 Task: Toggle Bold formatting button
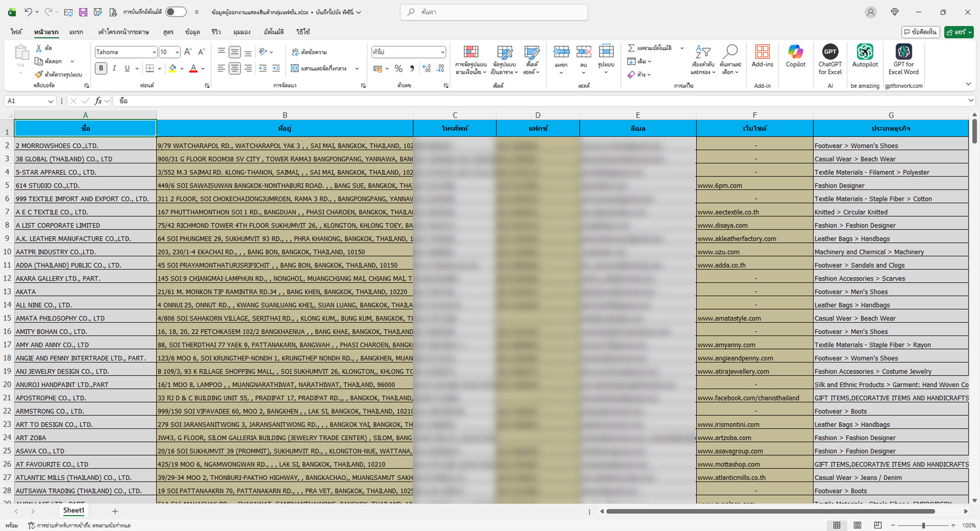(101, 69)
